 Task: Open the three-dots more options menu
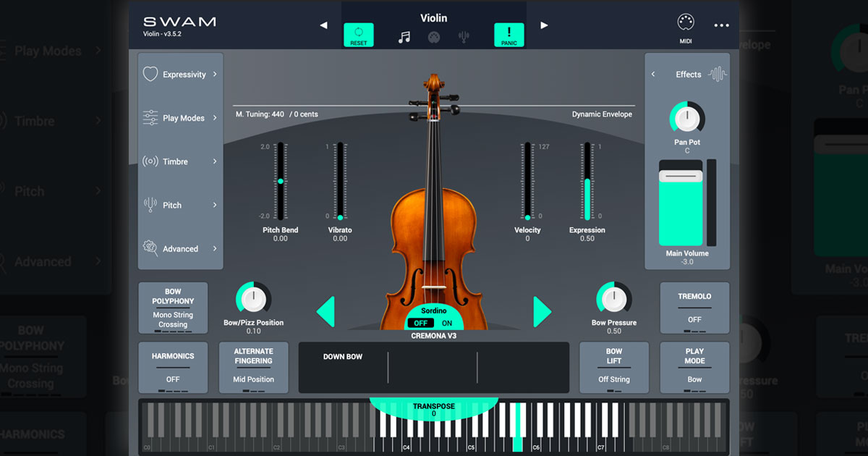click(x=721, y=25)
